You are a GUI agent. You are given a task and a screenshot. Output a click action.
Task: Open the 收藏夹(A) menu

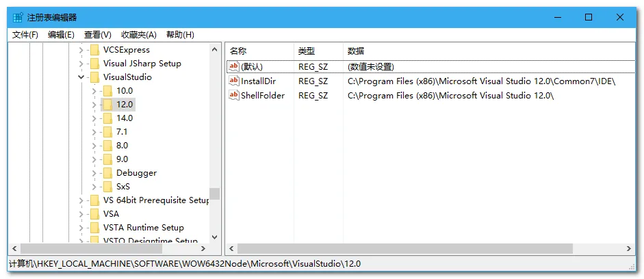coord(139,35)
